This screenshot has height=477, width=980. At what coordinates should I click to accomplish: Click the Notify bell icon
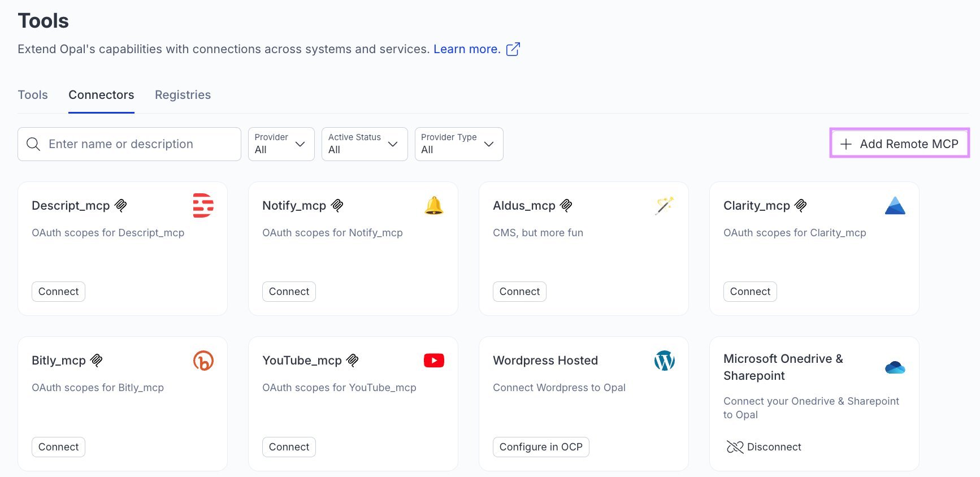tap(433, 206)
